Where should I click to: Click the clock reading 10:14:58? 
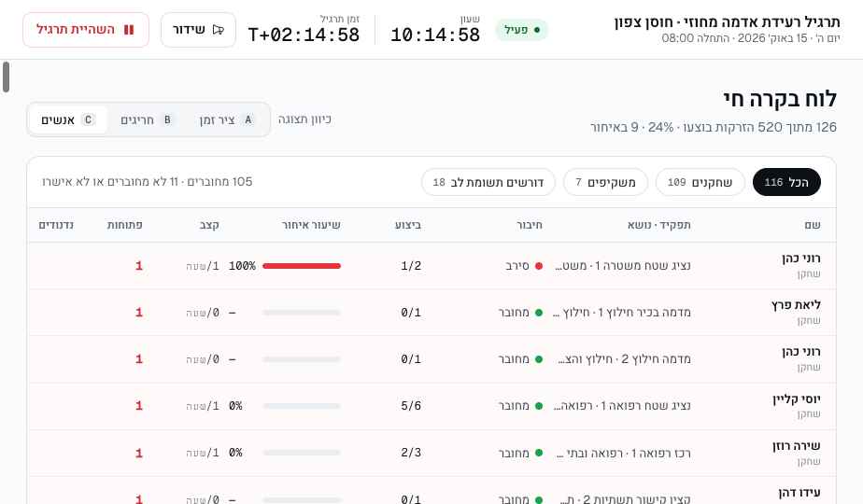click(x=435, y=35)
